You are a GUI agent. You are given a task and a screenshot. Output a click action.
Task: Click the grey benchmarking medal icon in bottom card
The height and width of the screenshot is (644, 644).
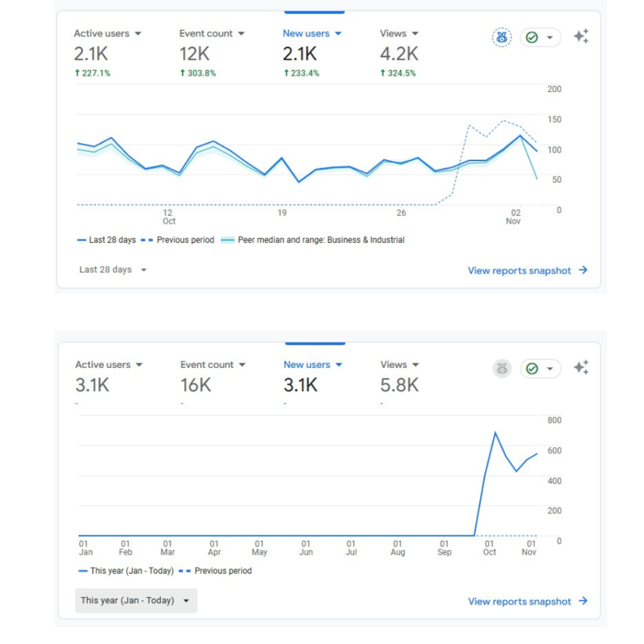501,369
